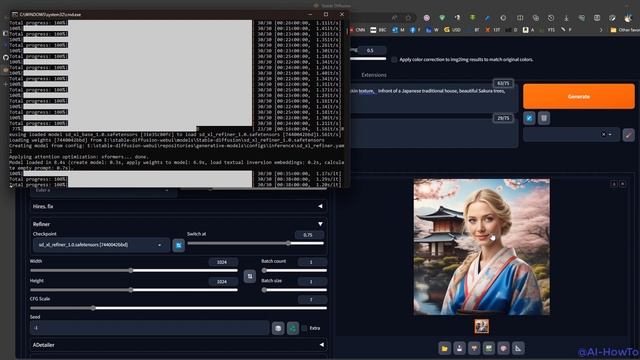Click the browser collections icon
Viewport: 640px width, 360px height.
(x=536, y=18)
